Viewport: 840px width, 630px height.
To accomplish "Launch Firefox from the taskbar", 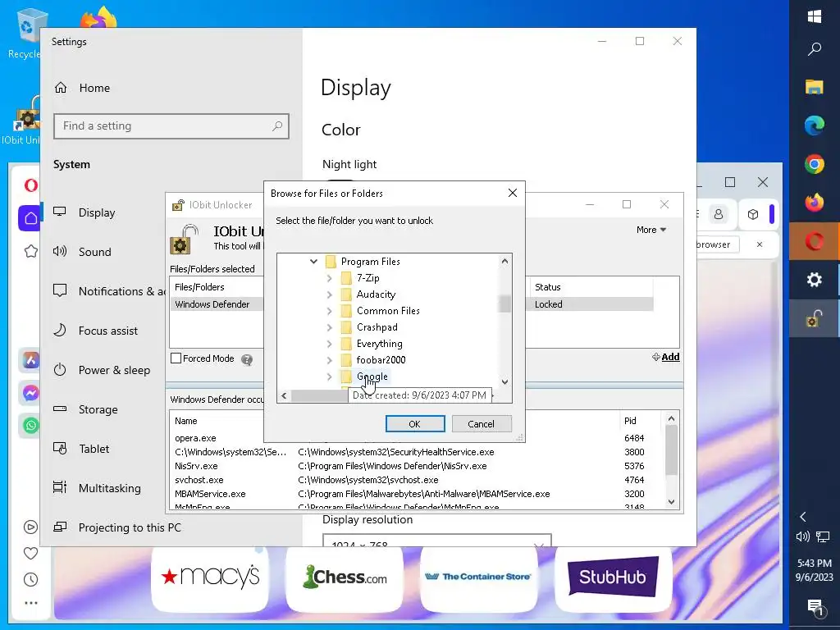I will click(x=815, y=203).
